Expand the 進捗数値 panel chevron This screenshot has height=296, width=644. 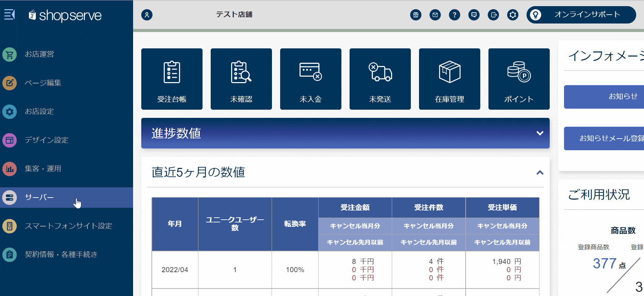[x=540, y=133]
